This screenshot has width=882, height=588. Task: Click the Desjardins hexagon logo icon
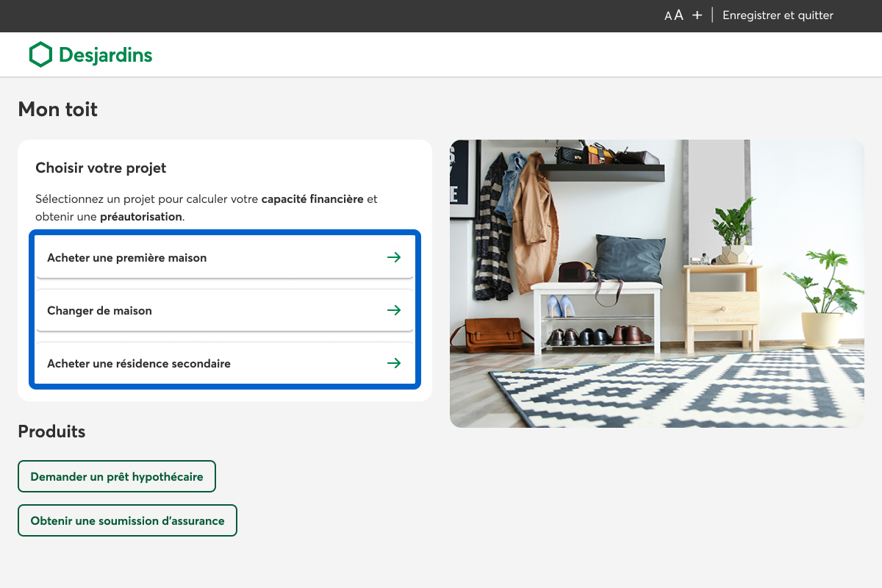pos(40,54)
